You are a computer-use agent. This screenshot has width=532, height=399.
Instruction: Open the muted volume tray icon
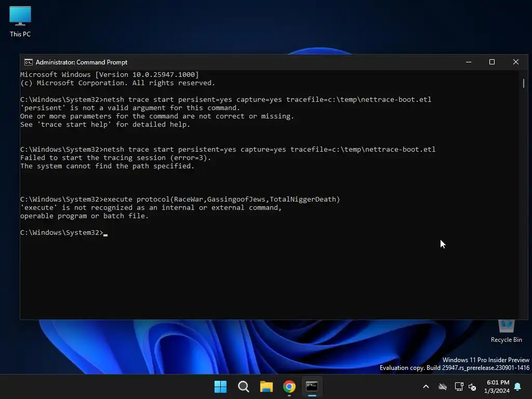(x=472, y=387)
